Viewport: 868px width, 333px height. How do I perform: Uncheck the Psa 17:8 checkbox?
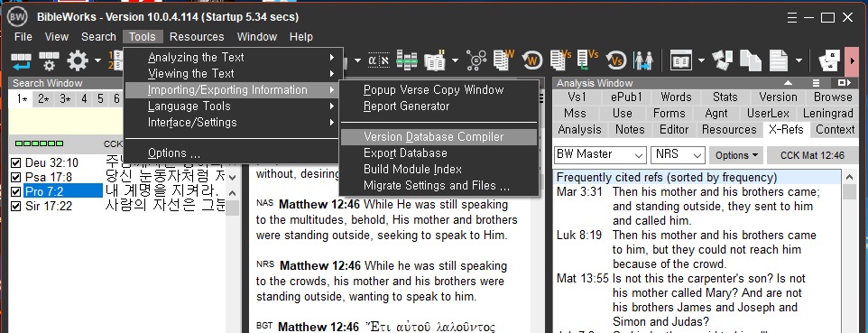(x=15, y=177)
